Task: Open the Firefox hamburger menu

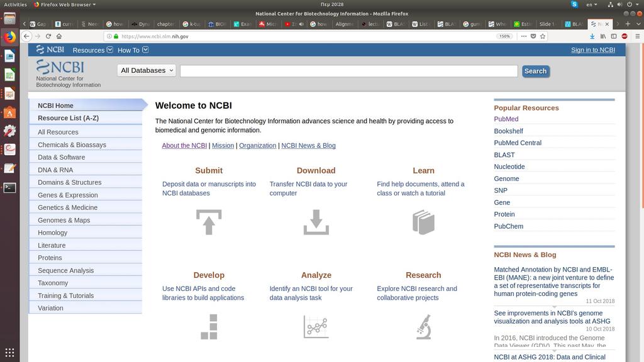Action: (x=638, y=36)
